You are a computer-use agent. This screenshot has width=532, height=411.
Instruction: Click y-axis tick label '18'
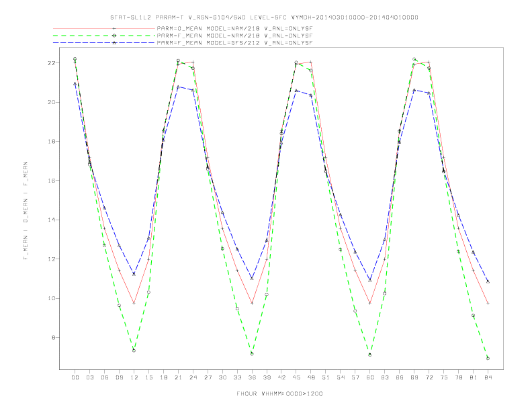[x=52, y=142]
